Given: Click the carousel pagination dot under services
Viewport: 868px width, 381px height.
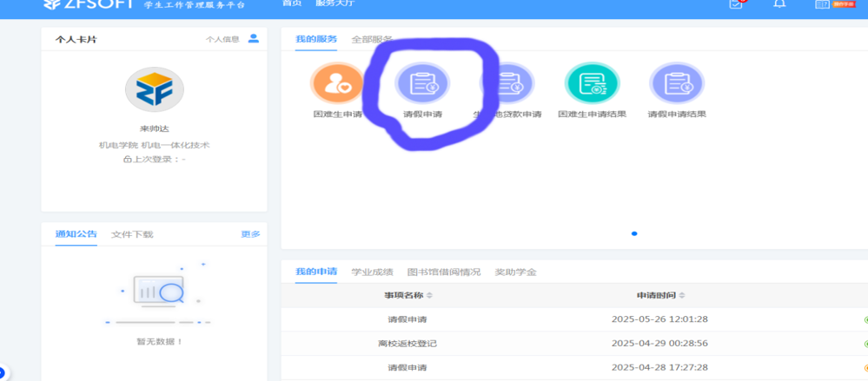Looking at the screenshot, I should click(x=634, y=233).
